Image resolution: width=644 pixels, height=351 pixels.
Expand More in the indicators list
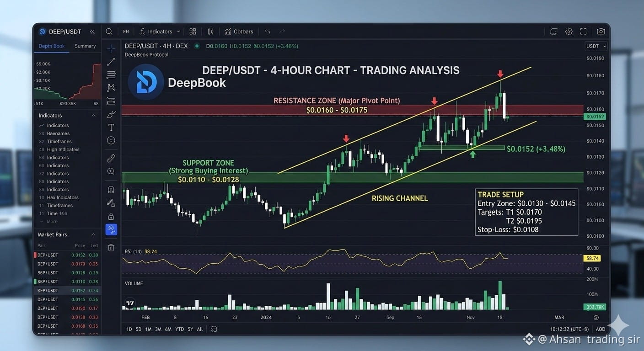[x=49, y=222]
